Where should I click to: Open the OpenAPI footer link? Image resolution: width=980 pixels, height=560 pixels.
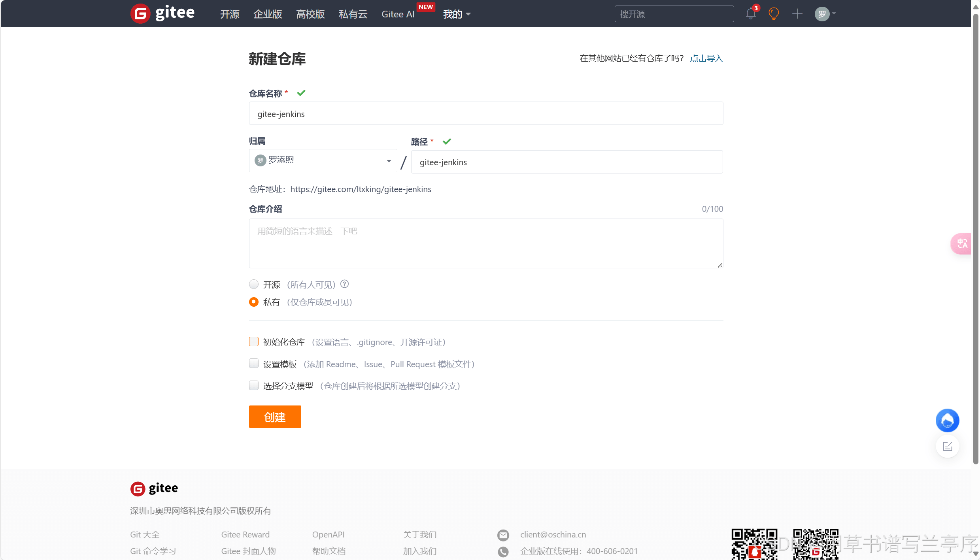pyautogui.click(x=329, y=535)
